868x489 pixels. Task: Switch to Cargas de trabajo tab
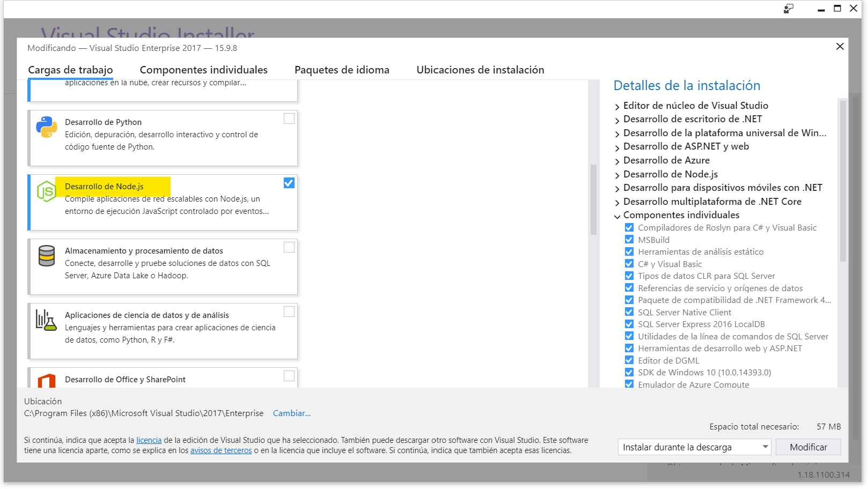click(70, 70)
